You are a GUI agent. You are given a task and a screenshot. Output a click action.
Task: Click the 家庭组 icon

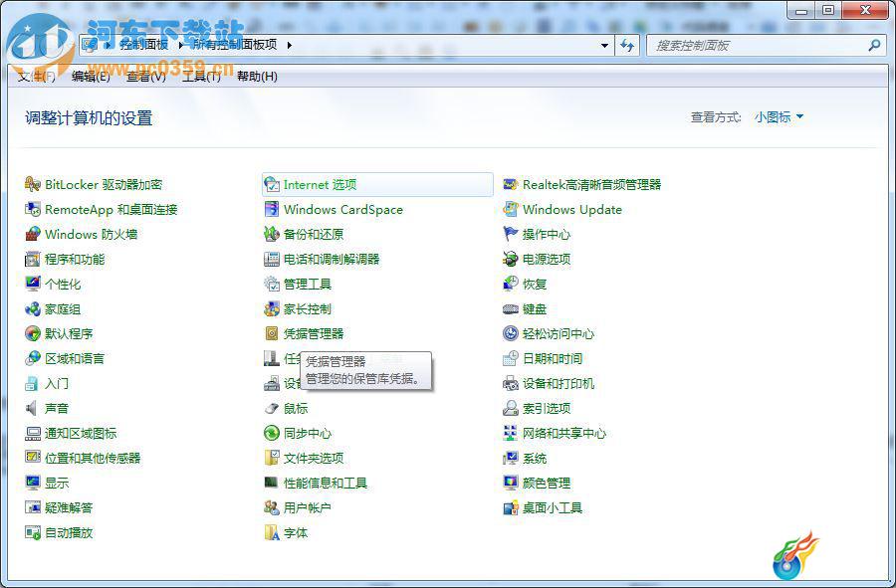(x=33, y=308)
